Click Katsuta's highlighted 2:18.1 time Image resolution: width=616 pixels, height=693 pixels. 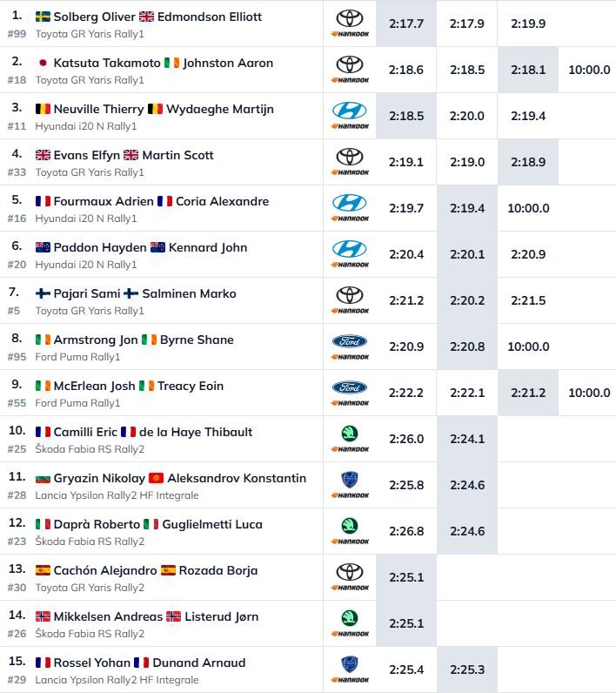click(528, 70)
